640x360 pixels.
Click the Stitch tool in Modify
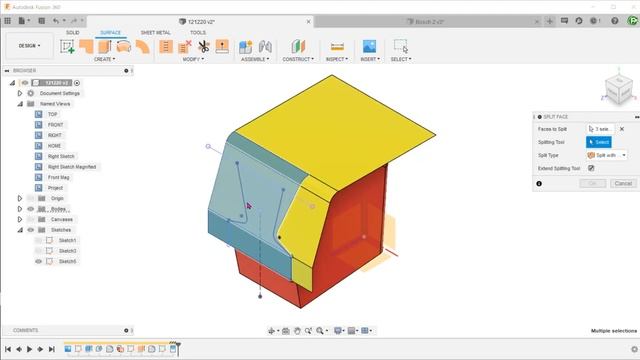tap(166, 47)
